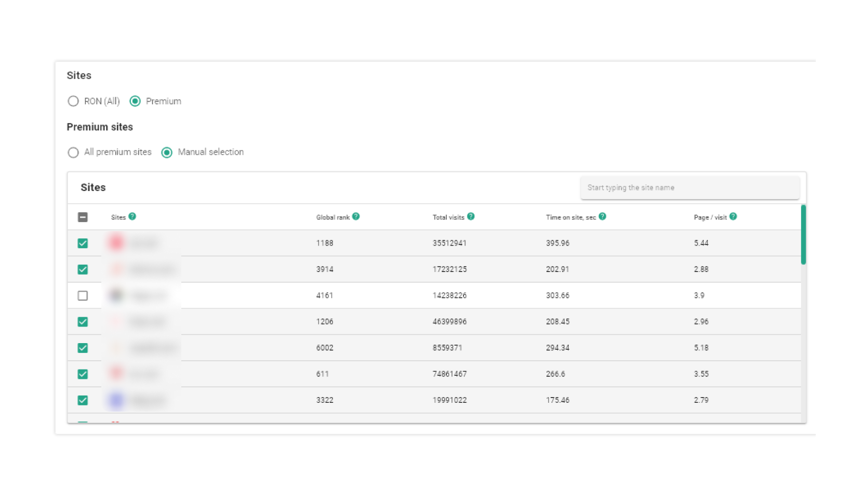Uncheck the site with global rank 1188
868x490 pixels.
[83, 243]
